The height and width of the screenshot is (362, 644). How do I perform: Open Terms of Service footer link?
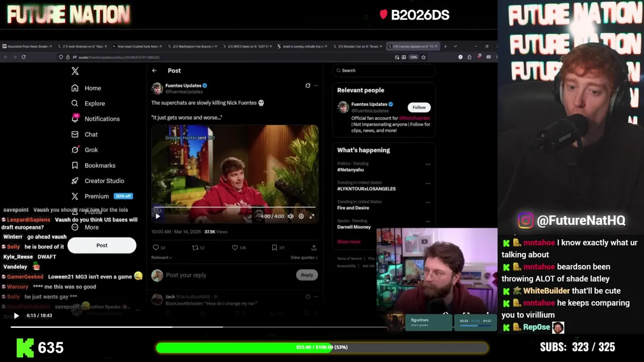click(x=349, y=258)
